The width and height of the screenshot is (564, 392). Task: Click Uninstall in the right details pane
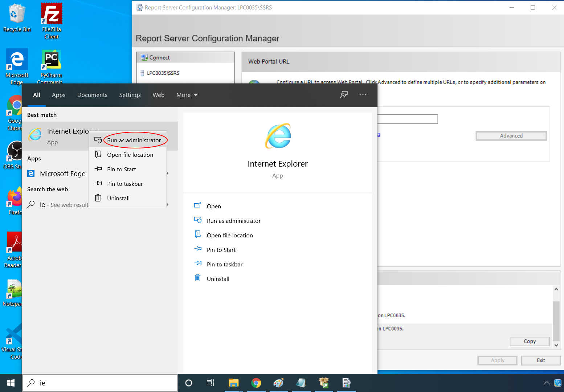point(218,279)
